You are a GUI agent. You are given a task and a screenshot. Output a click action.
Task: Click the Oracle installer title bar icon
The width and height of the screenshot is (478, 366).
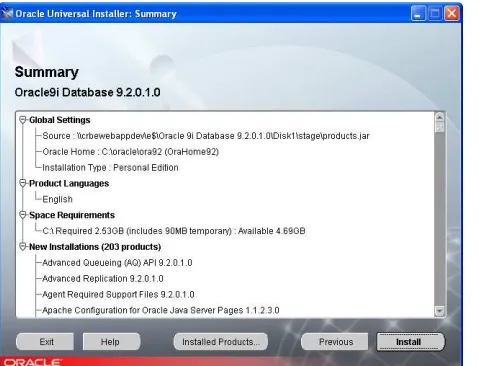point(7,13)
